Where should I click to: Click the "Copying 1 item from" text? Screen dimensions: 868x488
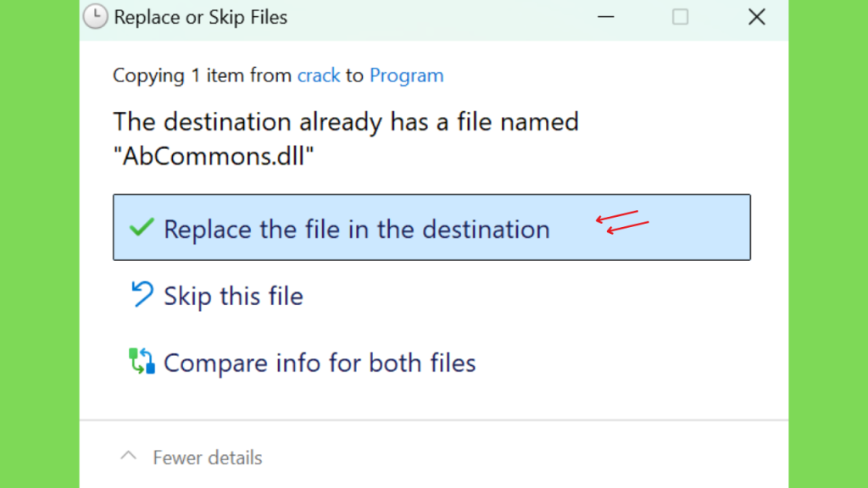202,75
